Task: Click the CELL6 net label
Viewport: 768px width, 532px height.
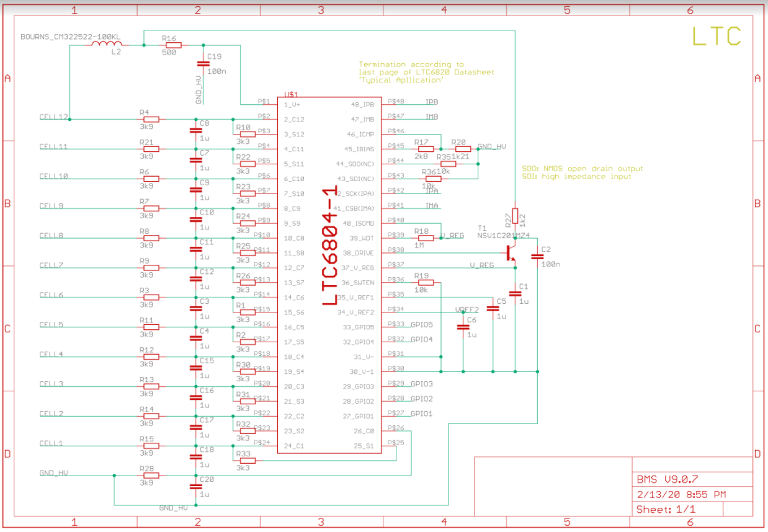Action: pyautogui.click(x=51, y=295)
